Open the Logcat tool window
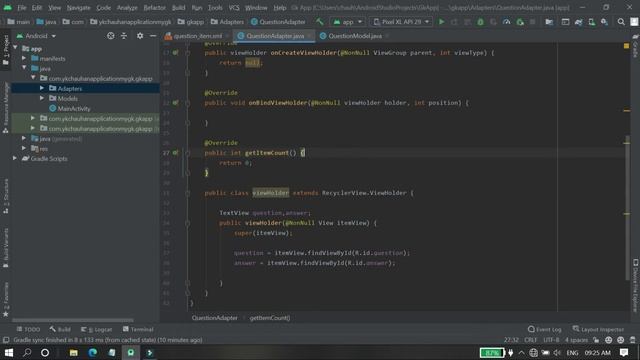 click(96, 329)
